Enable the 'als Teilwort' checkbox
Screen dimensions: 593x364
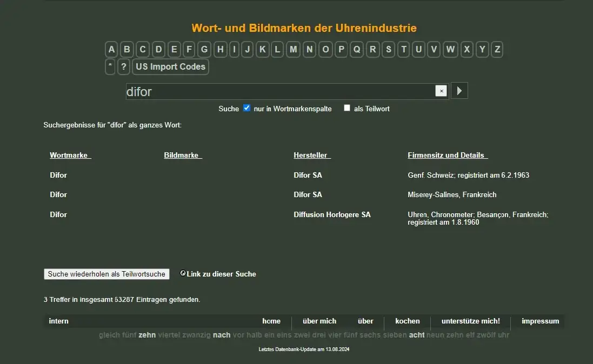tap(347, 108)
